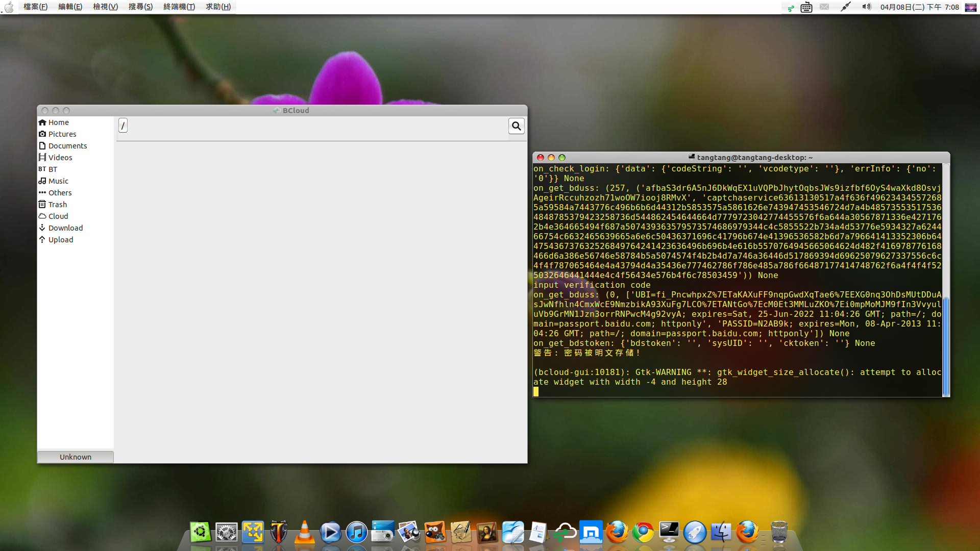980x551 pixels.
Task: Open the OpenOffice dock icon
Action: [x=513, y=532]
